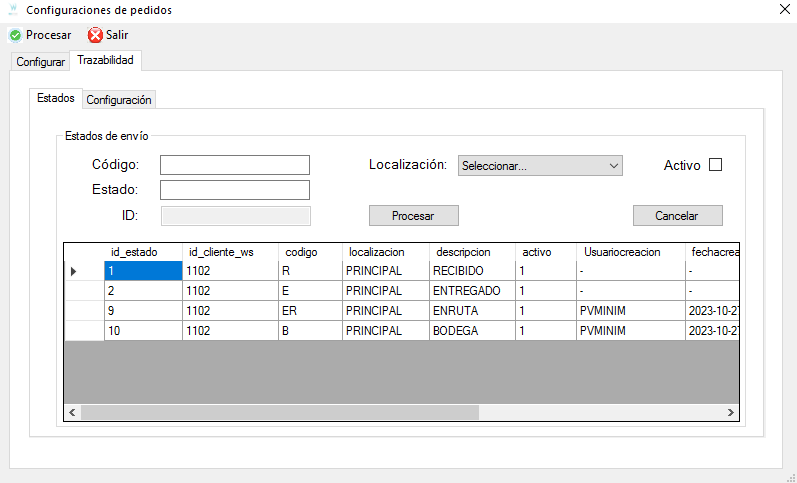Click the green Procesar toolbar icon

tap(15, 35)
